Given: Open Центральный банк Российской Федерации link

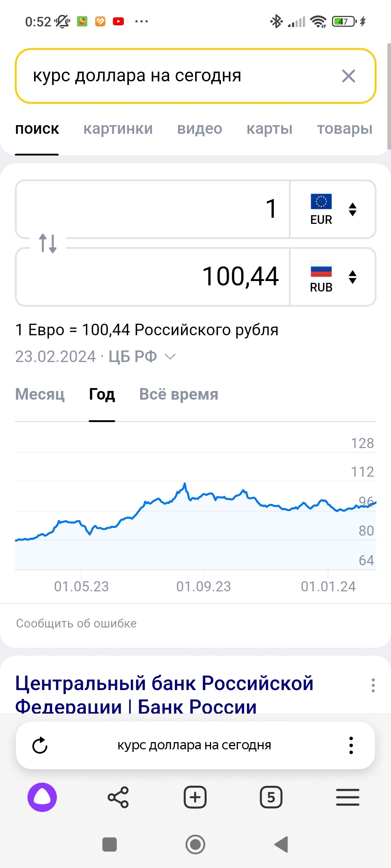Looking at the screenshot, I should pyautogui.click(x=164, y=694).
